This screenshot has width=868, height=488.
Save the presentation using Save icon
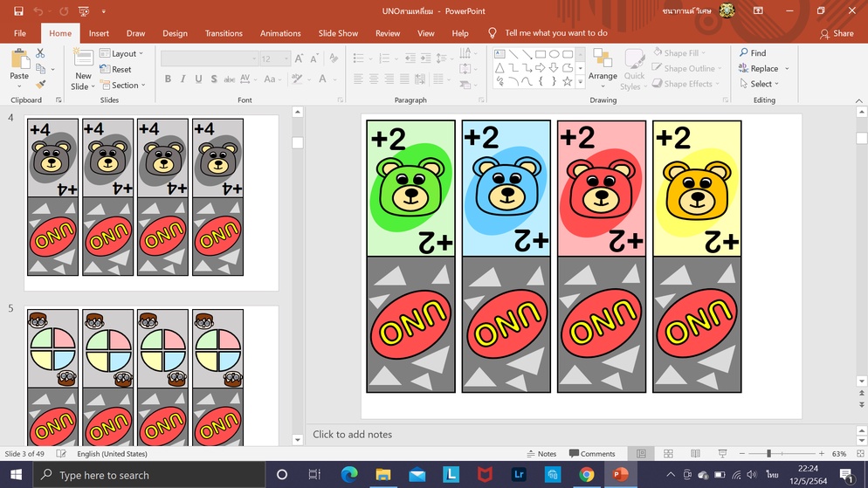[18, 11]
